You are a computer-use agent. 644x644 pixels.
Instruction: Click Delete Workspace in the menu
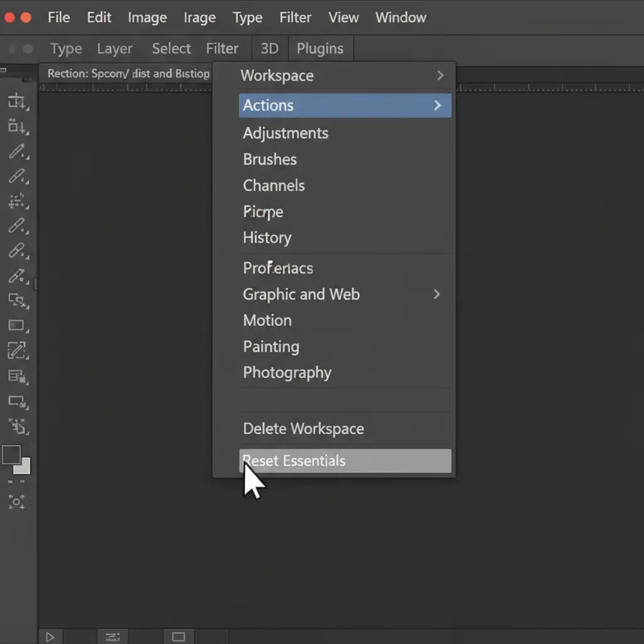tap(303, 429)
